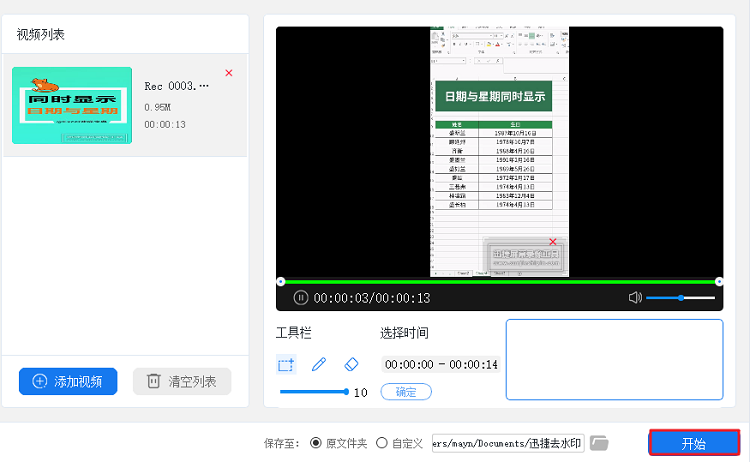Mute the video with the speaker icon

click(634, 298)
